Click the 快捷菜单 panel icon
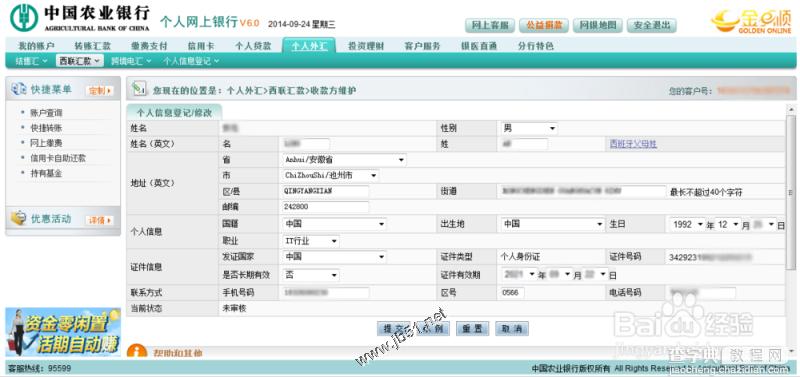 [x=19, y=89]
